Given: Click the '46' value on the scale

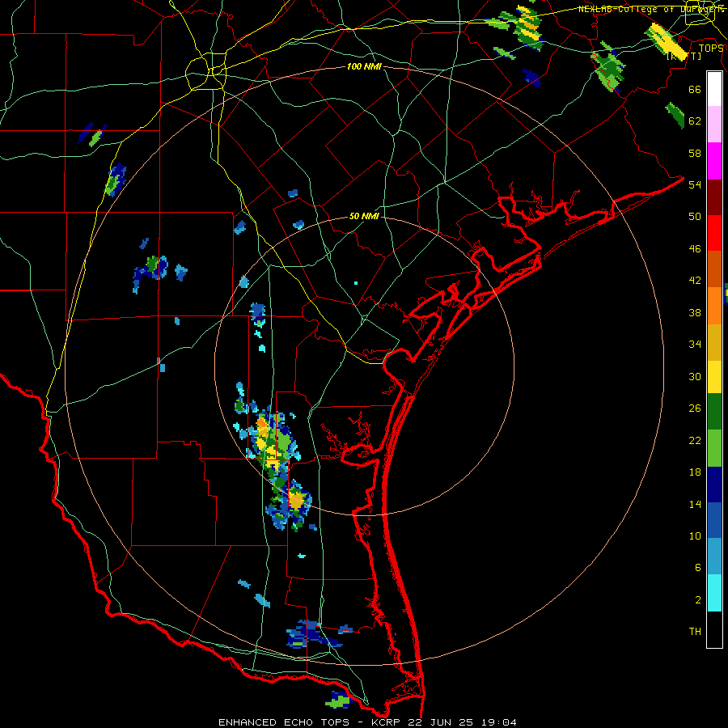Looking at the screenshot, I should [x=695, y=249].
